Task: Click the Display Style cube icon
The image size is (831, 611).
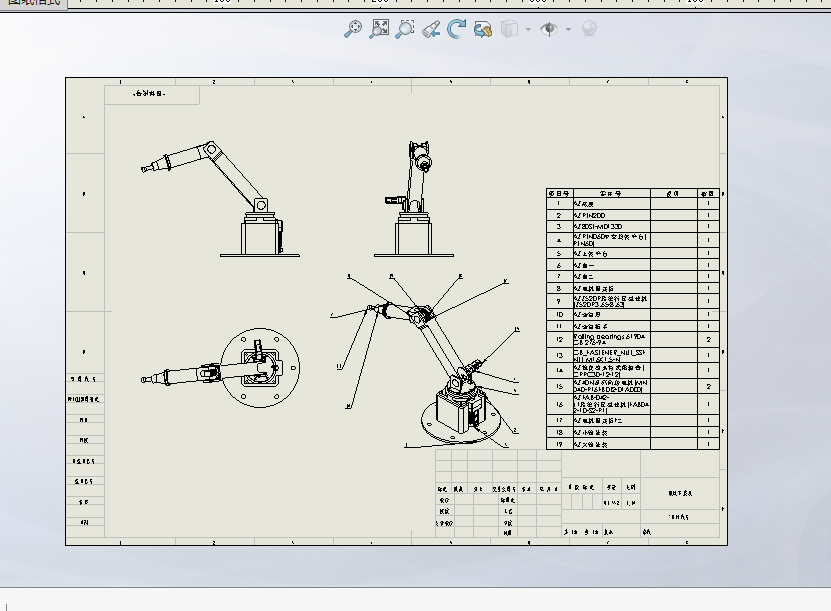Action: point(509,29)
